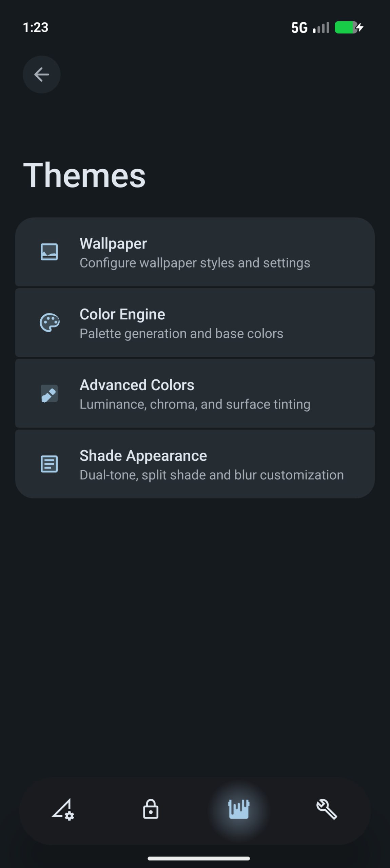This screenshot has width=390, height=868.
Task: Open the wrench tools tab
Action: [x=327, y=809]
